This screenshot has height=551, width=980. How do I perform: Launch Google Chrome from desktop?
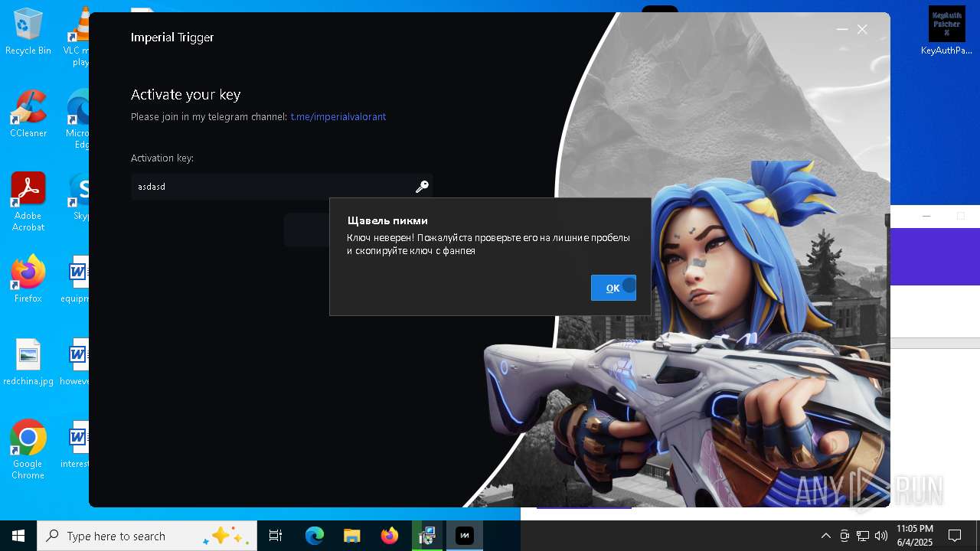pos(28,449)
